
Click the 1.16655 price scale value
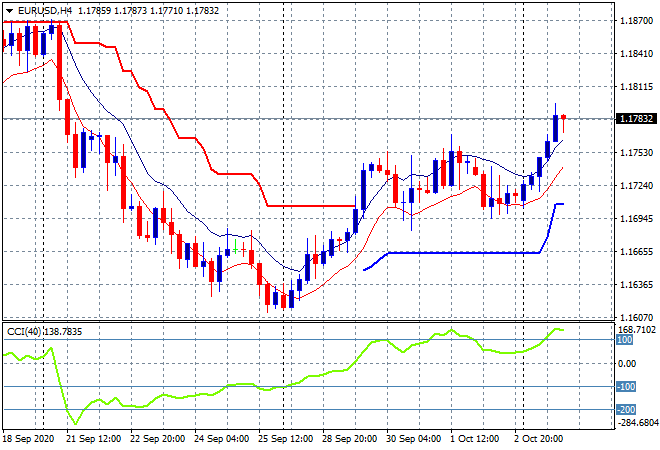[636, 251]
